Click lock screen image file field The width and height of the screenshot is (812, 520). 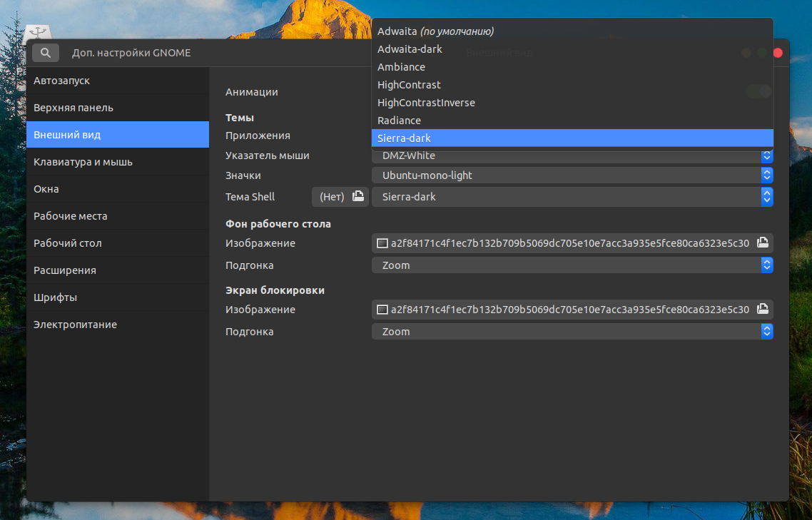click(x=572, y=309)
